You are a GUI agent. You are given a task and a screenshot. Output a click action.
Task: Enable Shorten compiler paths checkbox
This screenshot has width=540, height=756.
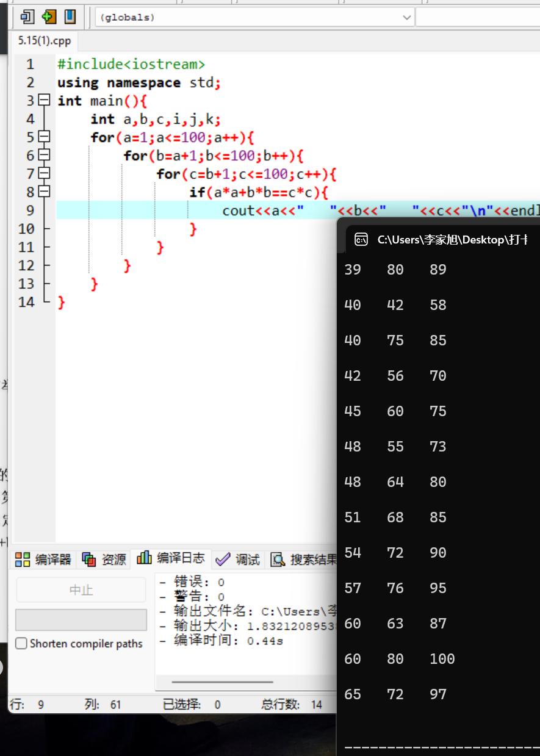21,644
